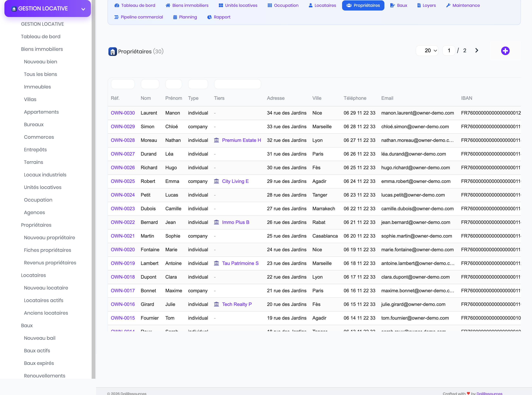The width and height of the screenshot is (532, 395).
Task: Open Premium Estate H tiers link
Action: [x=241, y=140]
